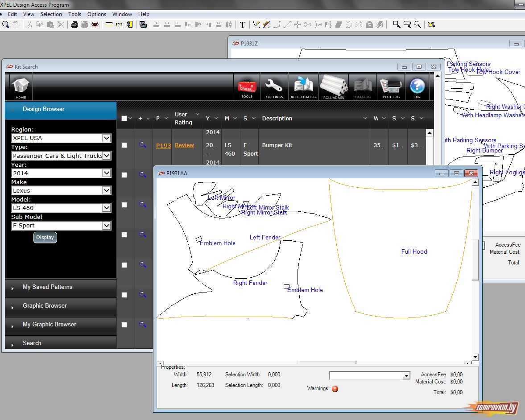Click the yellow curved shape toolbar icon
Screen dimensions: 525x420
click(109, 25)
